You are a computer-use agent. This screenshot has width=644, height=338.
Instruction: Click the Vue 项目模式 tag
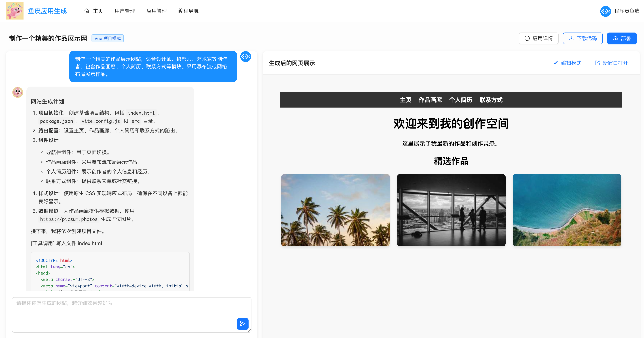(107, 38)
